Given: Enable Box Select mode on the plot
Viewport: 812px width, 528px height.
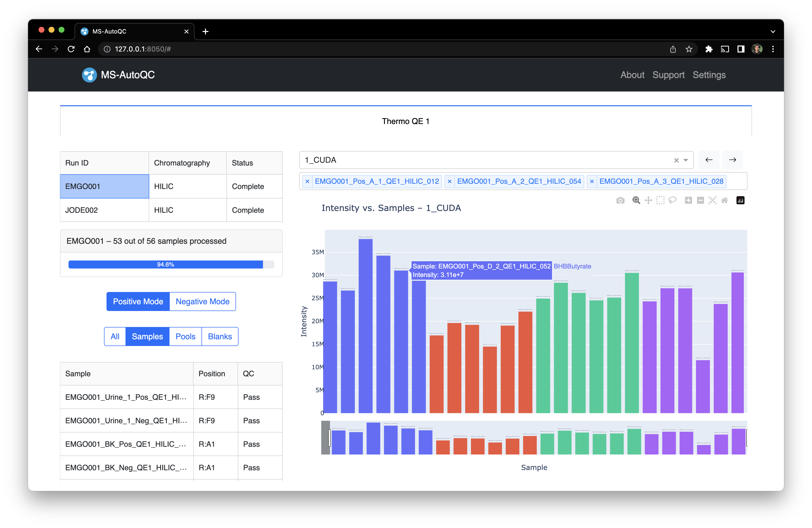Looking at the screenshot, I should (660, 200).
